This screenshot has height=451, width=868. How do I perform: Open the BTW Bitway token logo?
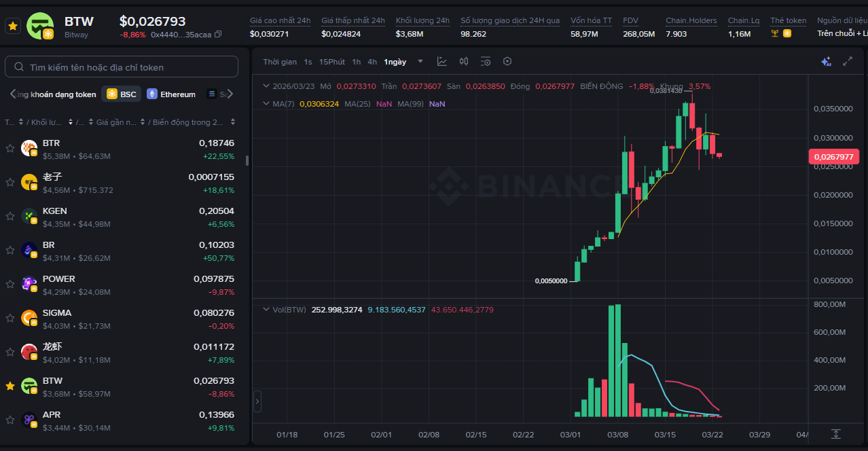click(x=40, y=26)
